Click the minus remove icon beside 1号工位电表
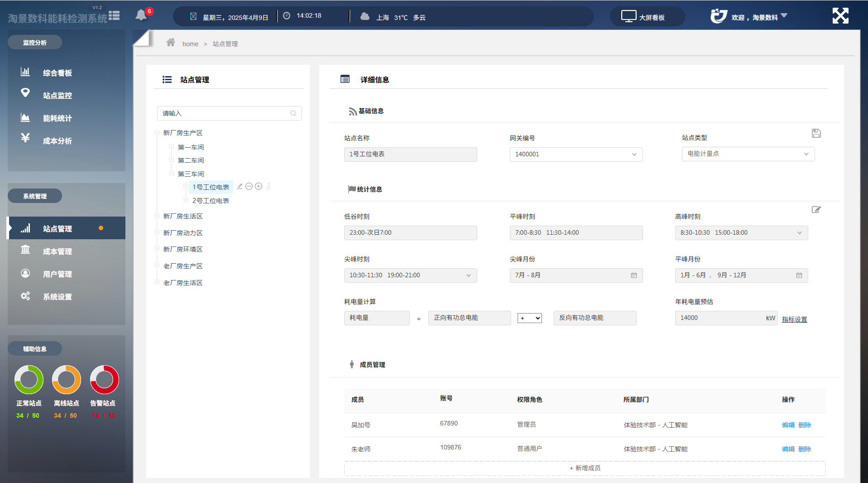The height and width of the screenshot is (483, 868). click(x=249, y=186)
